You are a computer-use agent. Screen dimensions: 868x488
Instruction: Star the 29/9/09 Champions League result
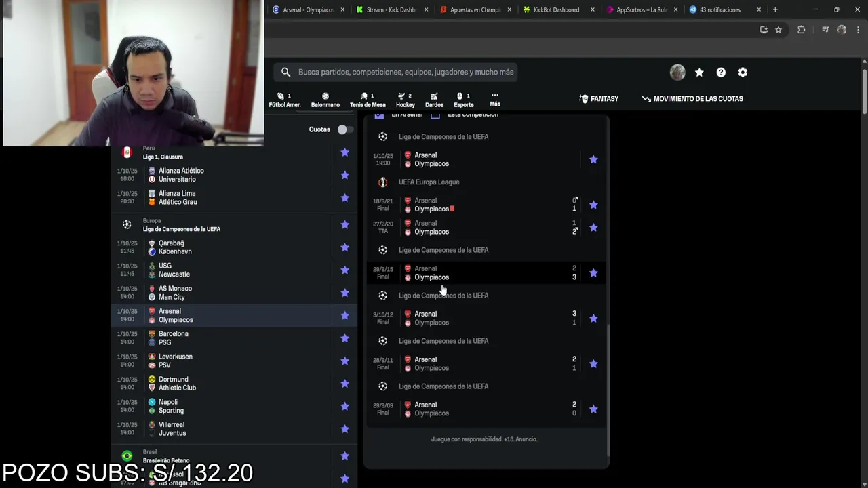593,409
